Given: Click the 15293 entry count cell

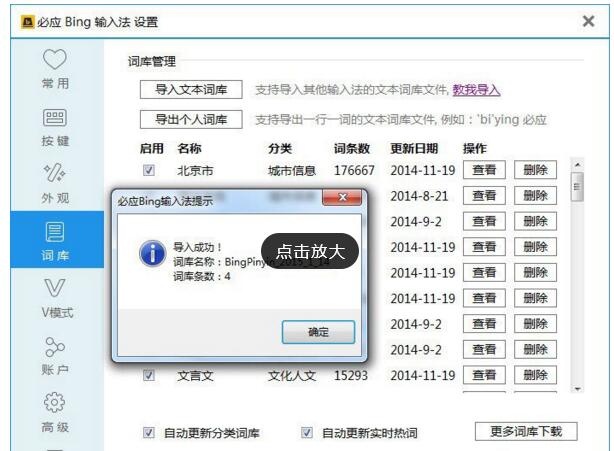Looking at the screenshot, I should (x=351, y=375).
